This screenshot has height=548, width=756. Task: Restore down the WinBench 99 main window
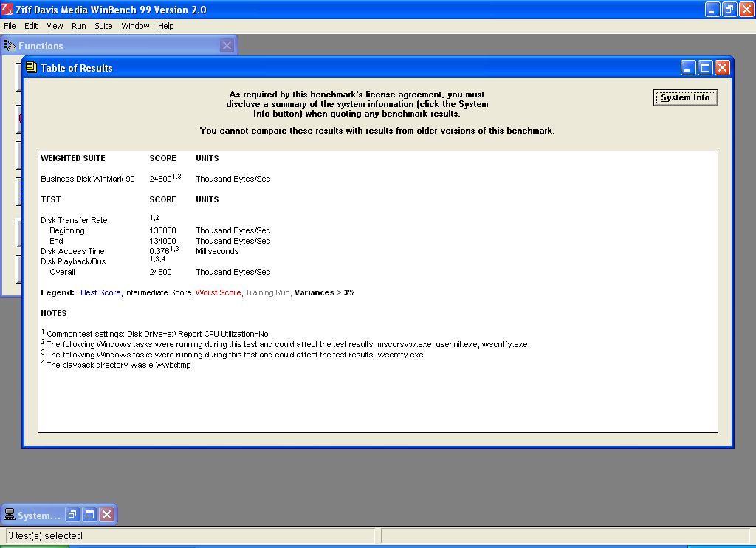point(729,9)
